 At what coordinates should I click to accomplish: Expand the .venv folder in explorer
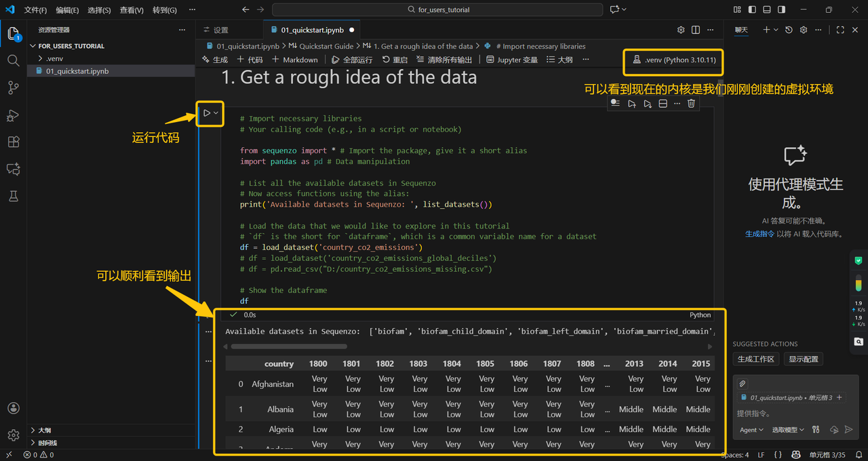pos(54,58)
